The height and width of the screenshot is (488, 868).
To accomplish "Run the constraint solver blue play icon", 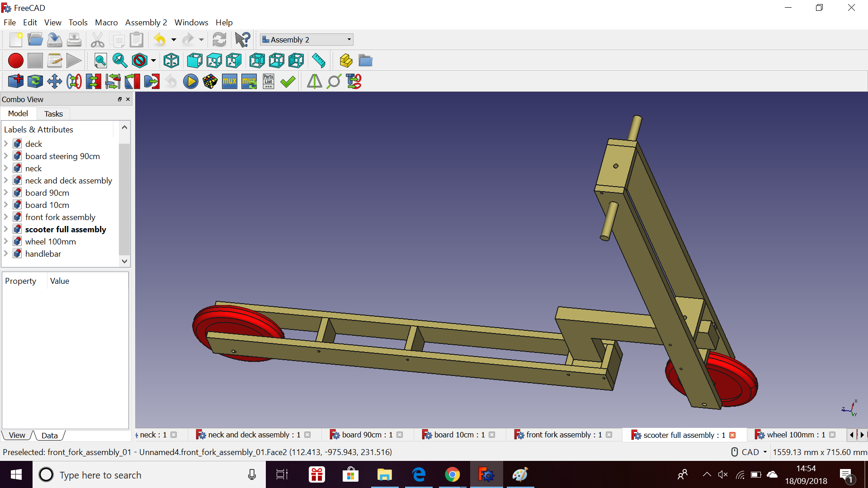I will click(191, 81).
